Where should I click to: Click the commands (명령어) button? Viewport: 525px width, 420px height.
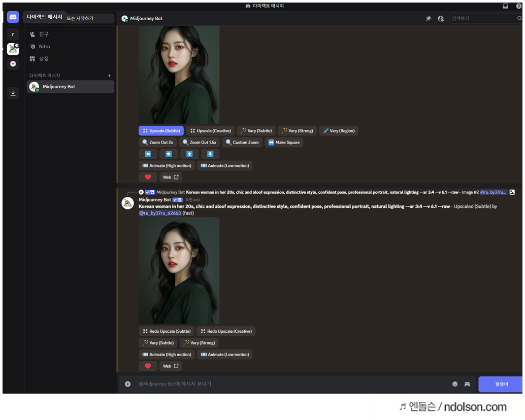pos(501,384)
